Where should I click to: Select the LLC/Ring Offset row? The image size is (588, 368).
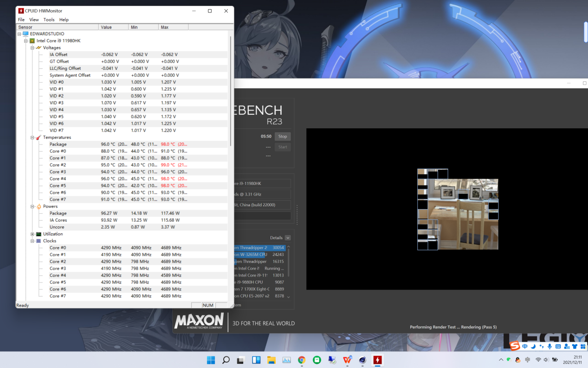(x=138, y=68)
